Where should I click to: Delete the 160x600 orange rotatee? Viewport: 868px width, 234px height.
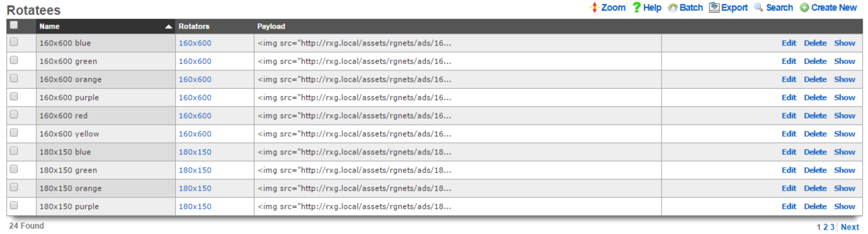pos(815,80)
